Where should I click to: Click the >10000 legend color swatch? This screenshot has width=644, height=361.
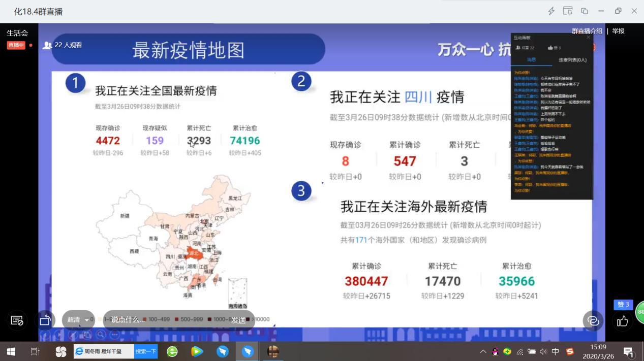(249, 320)
